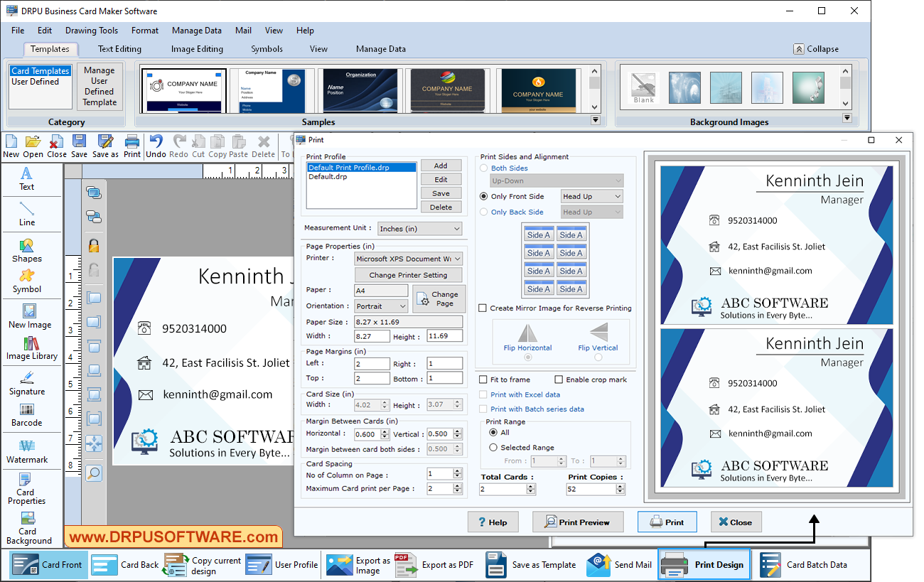Switch to the Text Editing tab
The width and height of the screenshot is (924, 582).
point(119,48)
